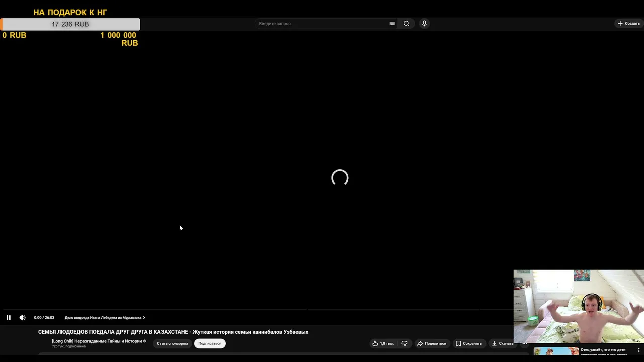644x362 pixels.
Task: Click the search field "Введите запрос"
Action: (x=322, y=24)
